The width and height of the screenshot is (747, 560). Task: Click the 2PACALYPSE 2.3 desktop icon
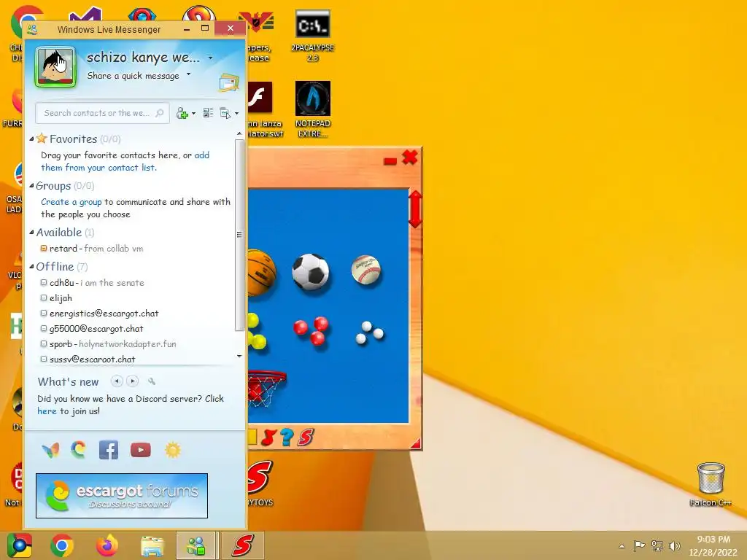click(312, 36)
